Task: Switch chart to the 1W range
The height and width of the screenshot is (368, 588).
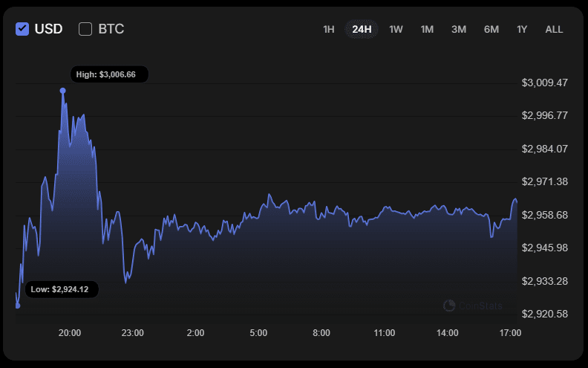Action: pos(396,29)
